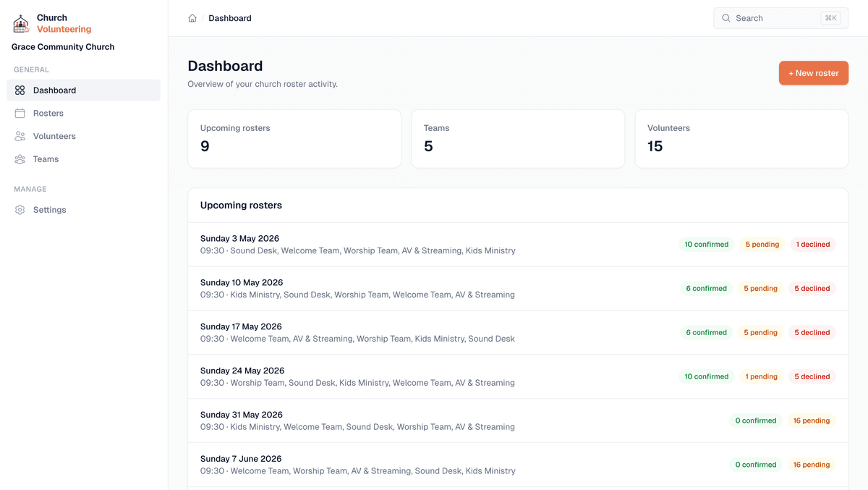Viewport: 868px width, 490px height.
Task: Click the New roster button
Action: coord(814,73)
